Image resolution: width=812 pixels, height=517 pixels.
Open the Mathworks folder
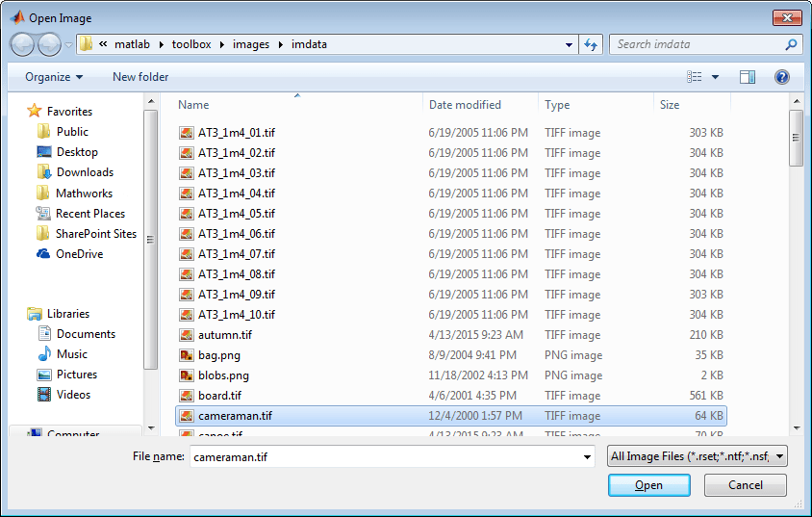75,194
